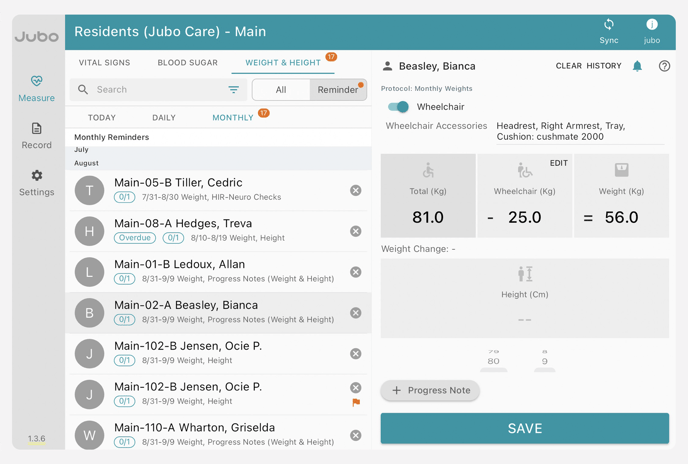Select 9 on the decimal picker wheel
Image resolution: width=688 pixels, height=464 pixels.
545,361
